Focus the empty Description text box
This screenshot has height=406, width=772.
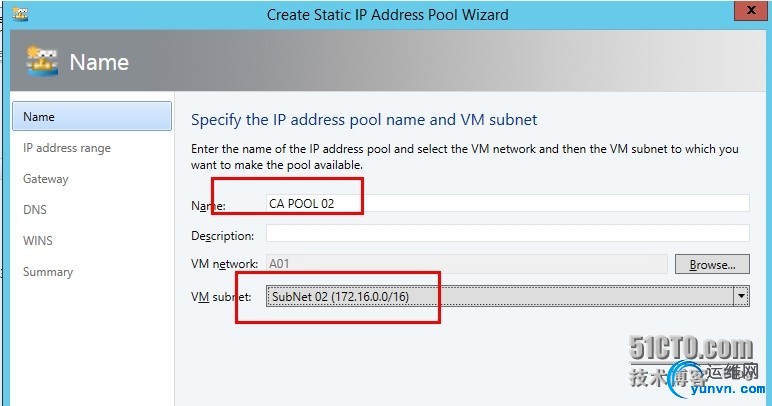tap(508, 233)
